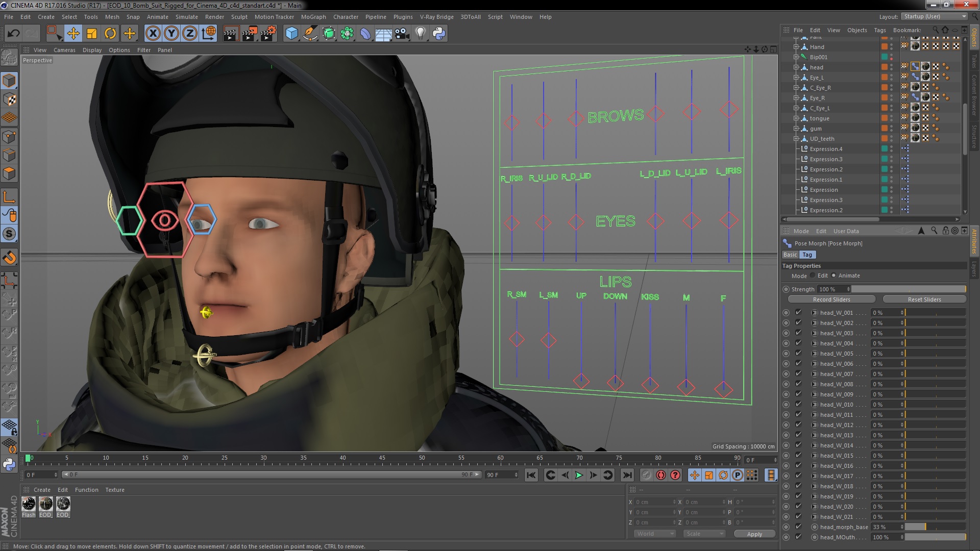Open Python script icon in toolbar
The width and height of the screenshot is (980, 551).
pyautogui.click(x=439, y=34)
